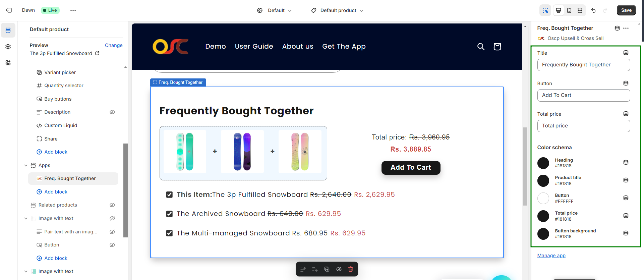Collapse the Apps section
Image resolution: width=644 pixels, height=280 pixels.
(26, 165)
